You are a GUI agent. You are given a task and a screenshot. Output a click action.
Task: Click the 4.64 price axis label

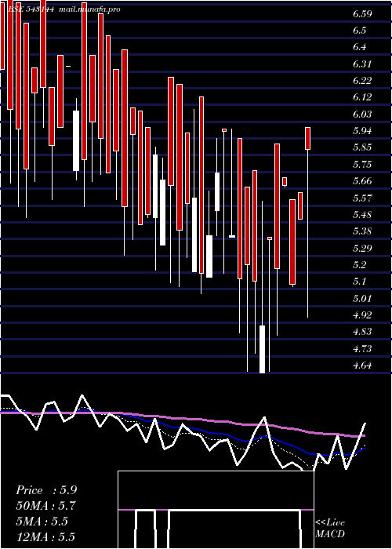(362, 365)
